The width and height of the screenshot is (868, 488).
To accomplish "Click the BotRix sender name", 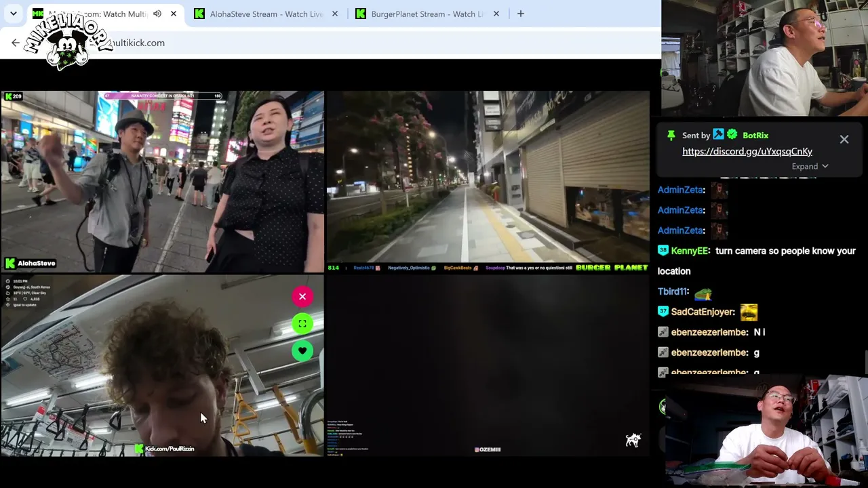I will click(x=755, y=136).
